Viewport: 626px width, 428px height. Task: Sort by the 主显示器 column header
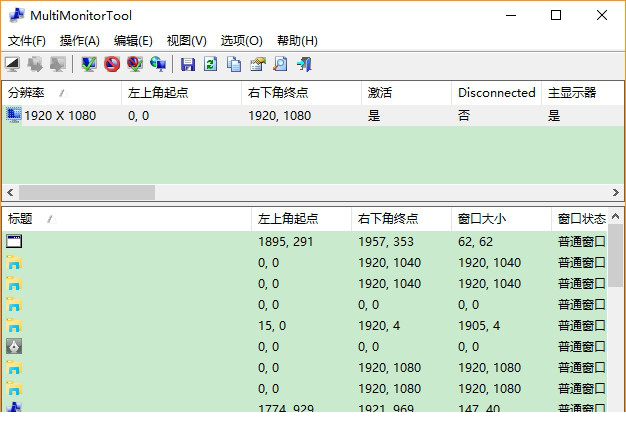click(x=583, y=93)
